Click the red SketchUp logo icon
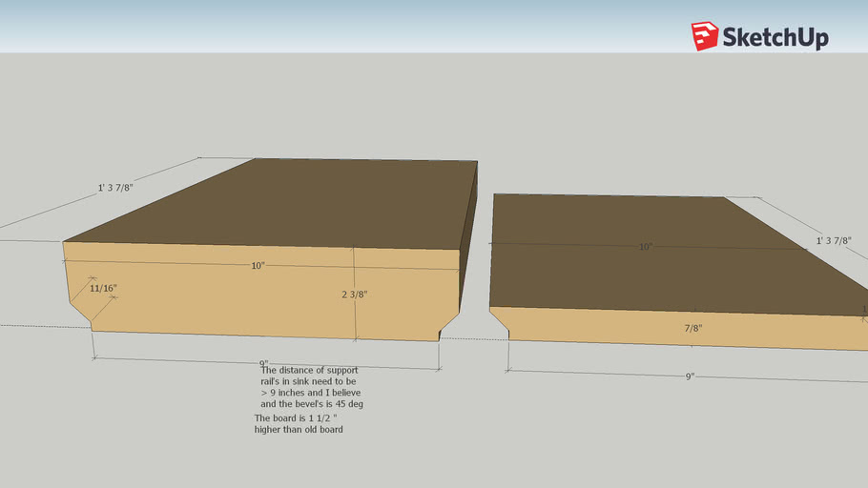This screenshot has height=488, width=868. (x=705, y=36)
